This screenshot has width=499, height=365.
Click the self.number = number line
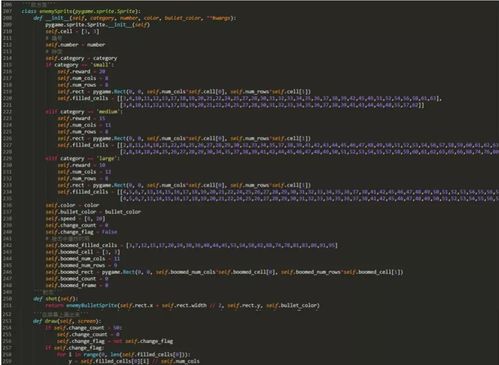(75, 45)
